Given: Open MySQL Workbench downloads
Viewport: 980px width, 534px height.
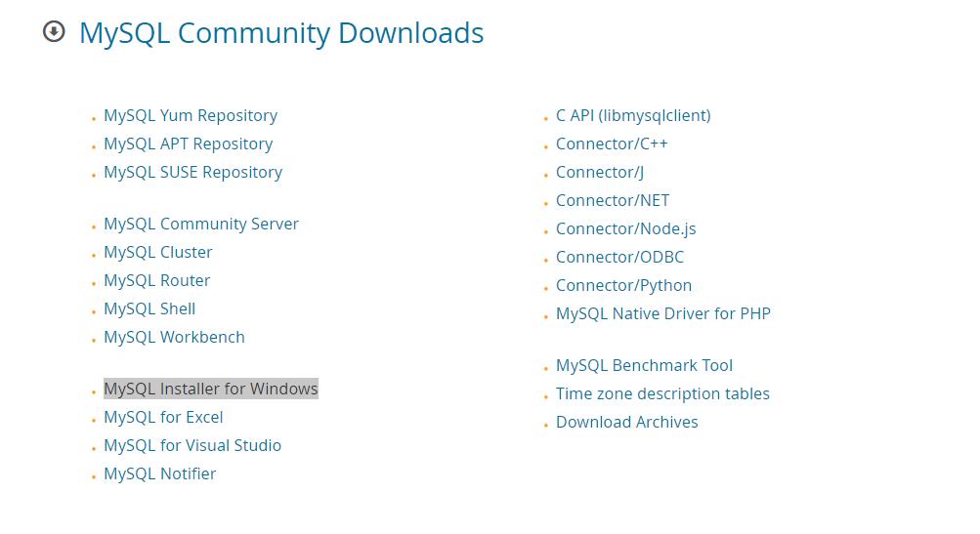Looking at the screenshot, I should [x=174, y=337].
